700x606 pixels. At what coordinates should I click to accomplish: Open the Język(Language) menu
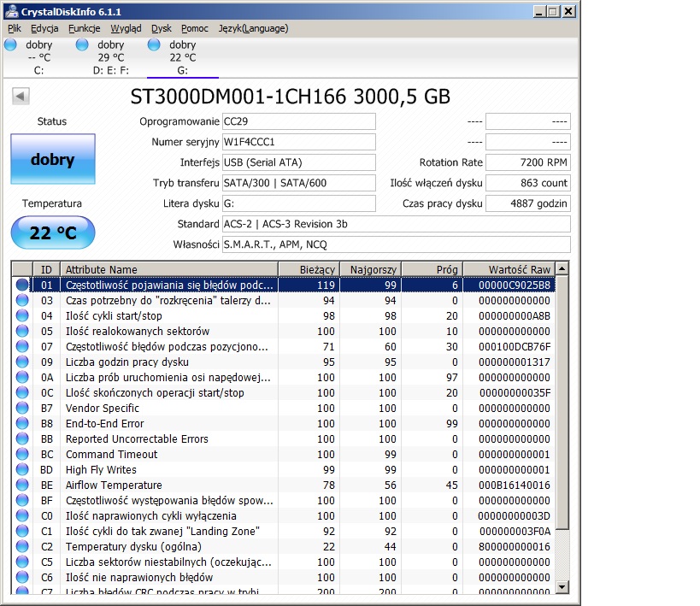pyautogui.click(x=253, y=28)
